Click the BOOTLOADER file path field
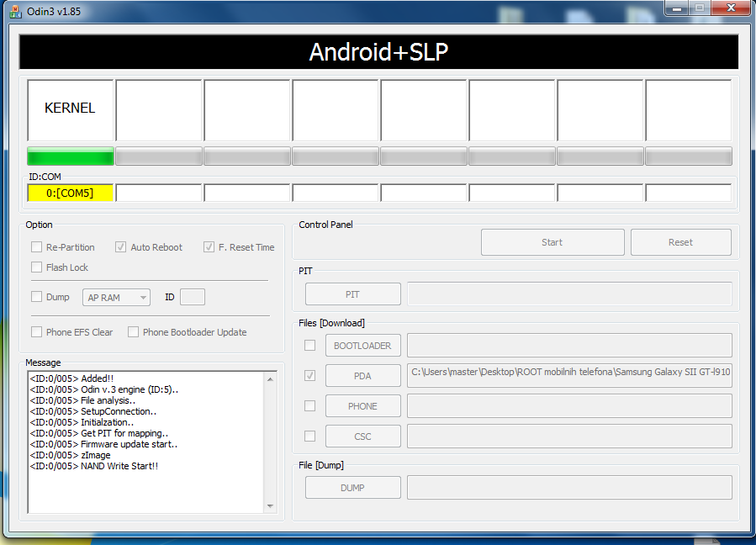The image size is (756, 545). (569, 346)
